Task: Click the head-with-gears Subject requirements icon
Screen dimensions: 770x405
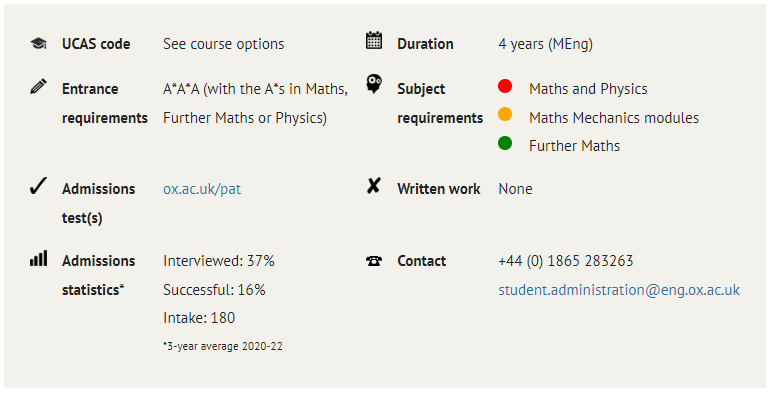Action: (x=374, y=84)
